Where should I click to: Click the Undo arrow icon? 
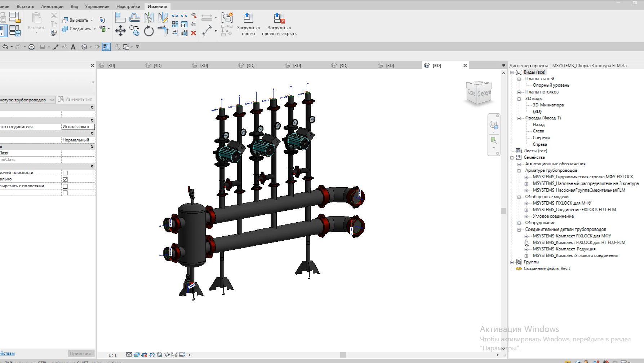[5, 47]
